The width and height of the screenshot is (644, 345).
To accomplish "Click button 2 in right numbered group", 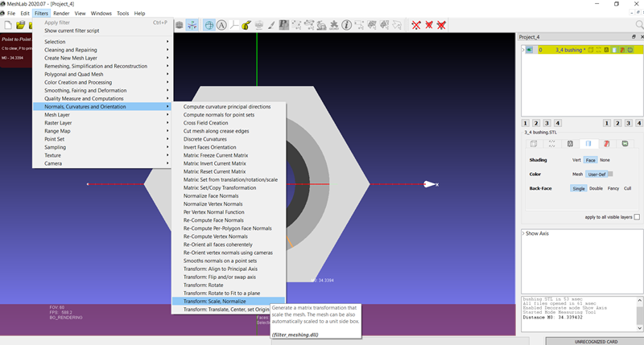I will tap(617, 123).
